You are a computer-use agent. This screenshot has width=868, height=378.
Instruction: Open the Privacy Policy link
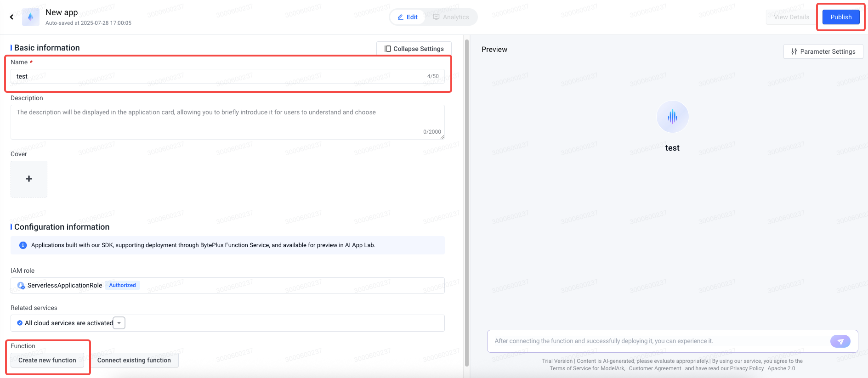[747, 368]
